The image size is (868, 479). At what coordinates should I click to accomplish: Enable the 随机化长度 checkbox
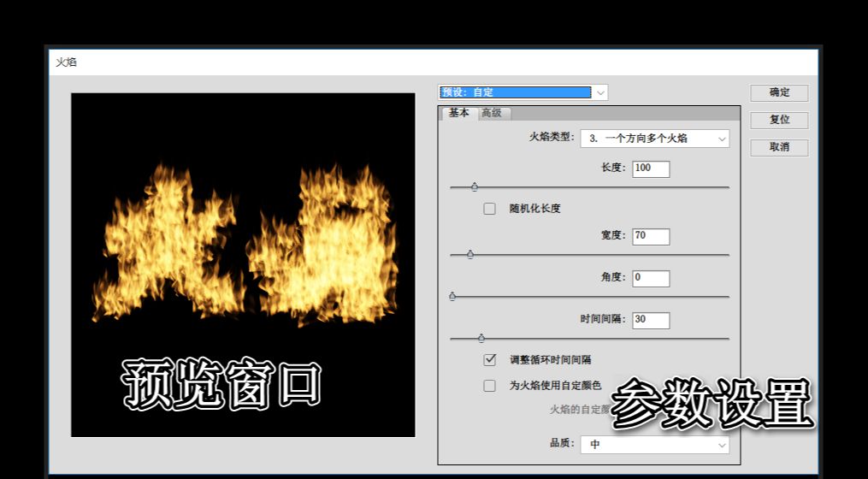(489, 209)
